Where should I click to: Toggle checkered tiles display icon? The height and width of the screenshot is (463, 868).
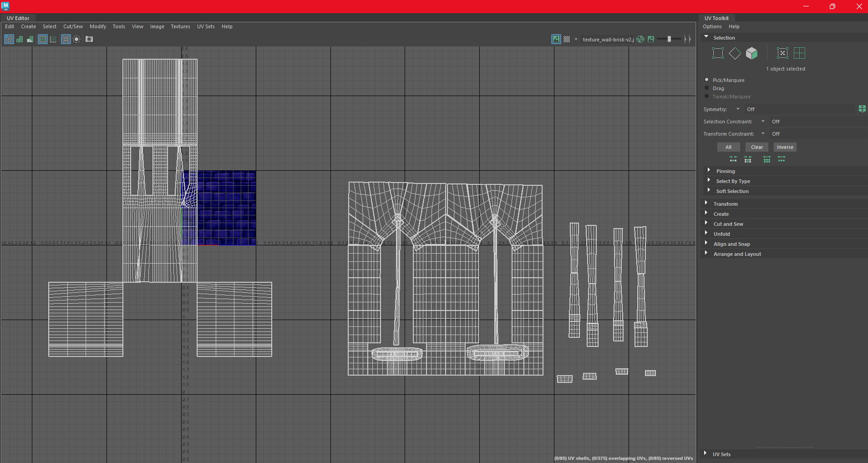(567, 39)
